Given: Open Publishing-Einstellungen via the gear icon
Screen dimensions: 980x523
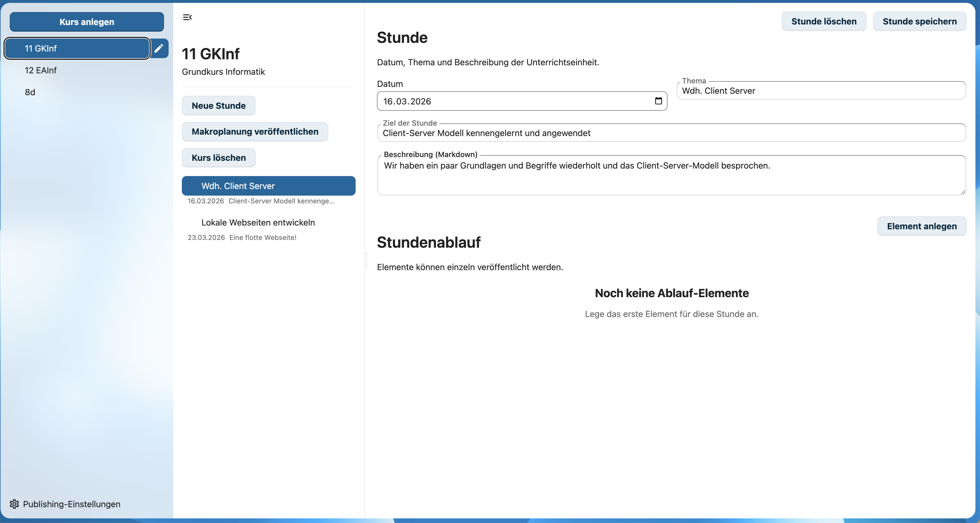Looking at the screenshot, I should click(x=65, y=504).
